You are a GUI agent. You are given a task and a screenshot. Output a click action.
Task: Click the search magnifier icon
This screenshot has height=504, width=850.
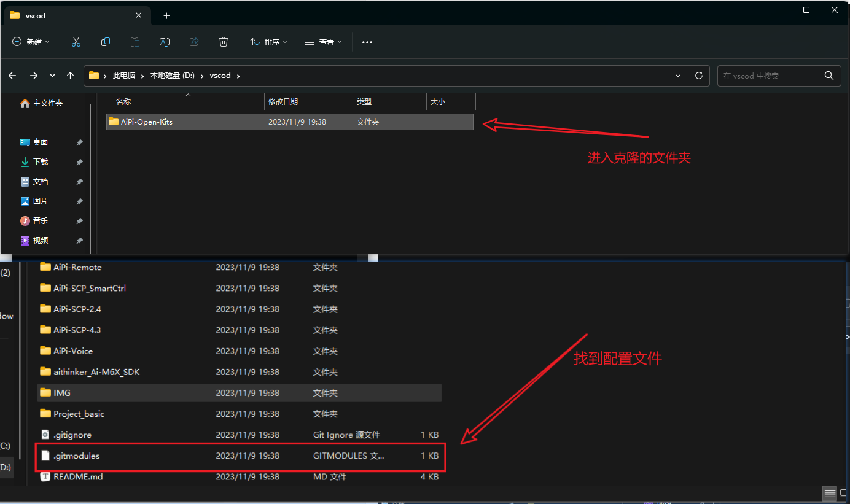829,76
